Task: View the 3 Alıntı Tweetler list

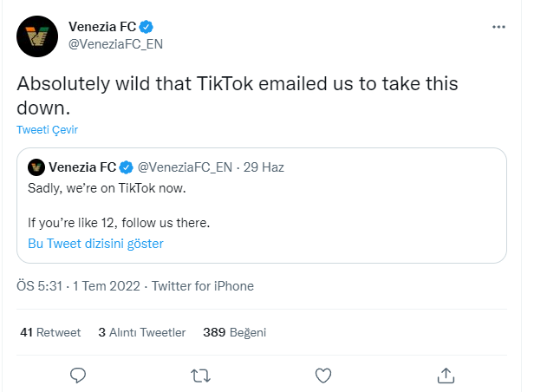Action: tap(141, 332)
